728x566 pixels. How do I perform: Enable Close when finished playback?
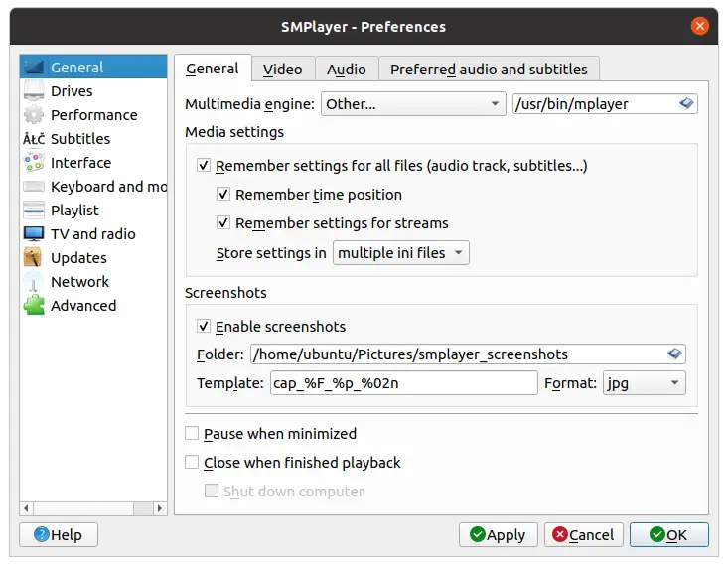point(192,462)
